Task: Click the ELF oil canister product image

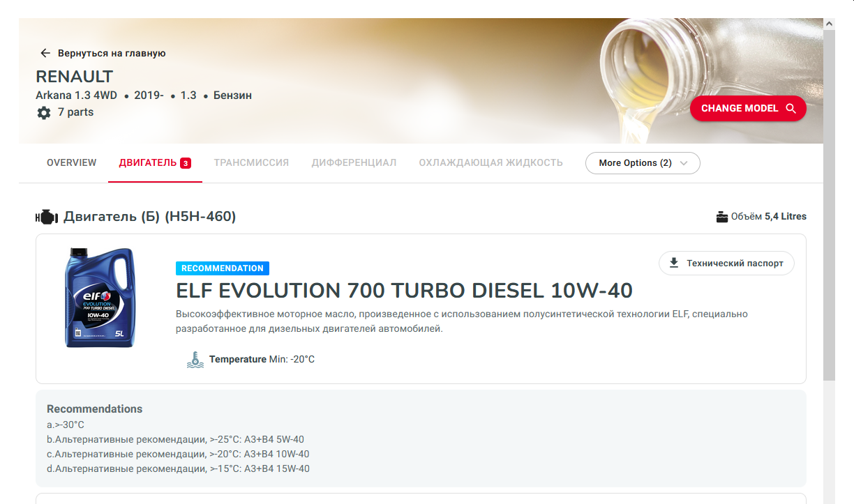Action: point(100,297)
